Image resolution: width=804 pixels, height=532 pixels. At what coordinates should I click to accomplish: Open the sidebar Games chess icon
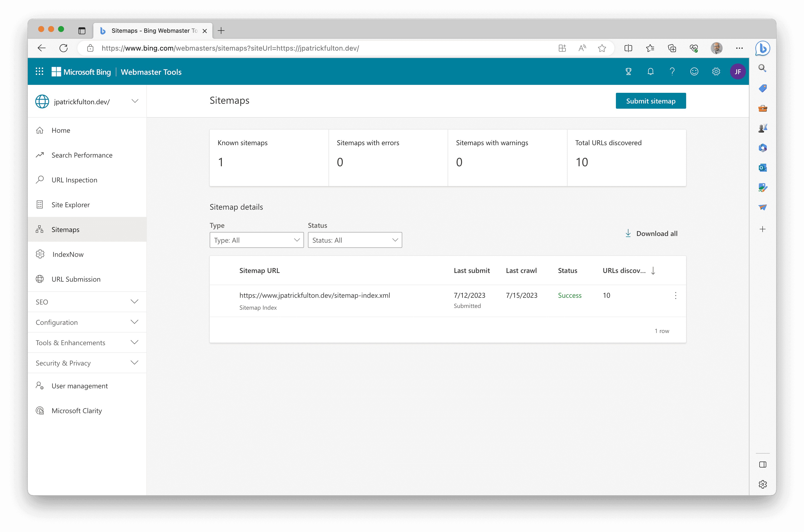pos(763,128)
